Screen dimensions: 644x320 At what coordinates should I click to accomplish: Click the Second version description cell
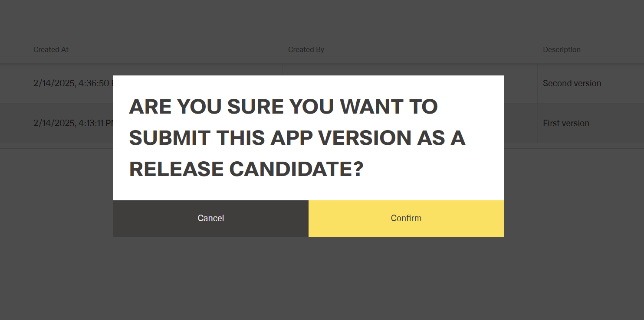click(572, 83)
